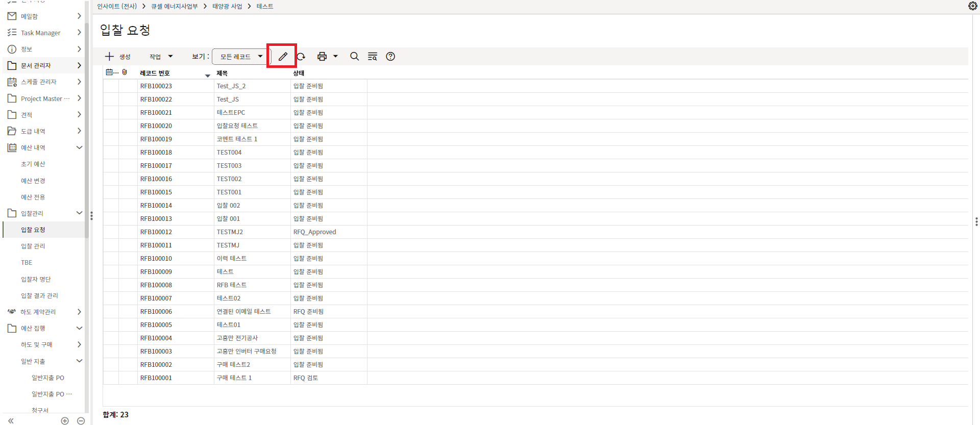Viewport: 980px width, 425px height.
Task: Open the 입찰 관리 sidebar item
Action: point(33,246)
